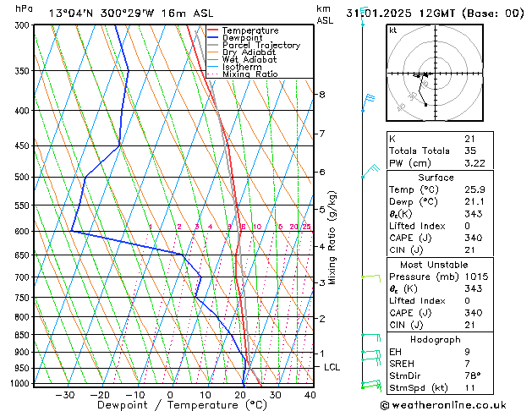The image size is (532, 411).
Task: Click the '8' km altitude label
Action: click(322, 94)
